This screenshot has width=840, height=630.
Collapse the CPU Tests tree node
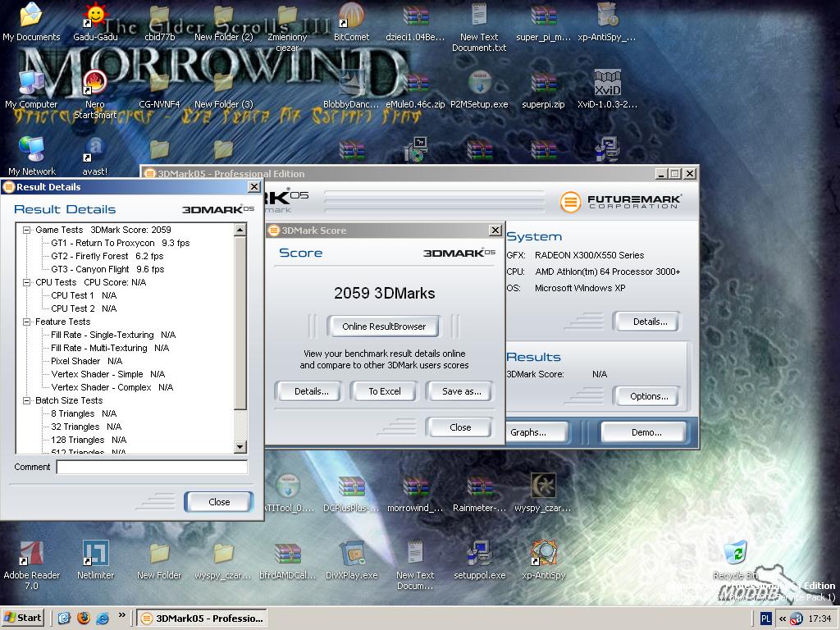coord(26,282)
